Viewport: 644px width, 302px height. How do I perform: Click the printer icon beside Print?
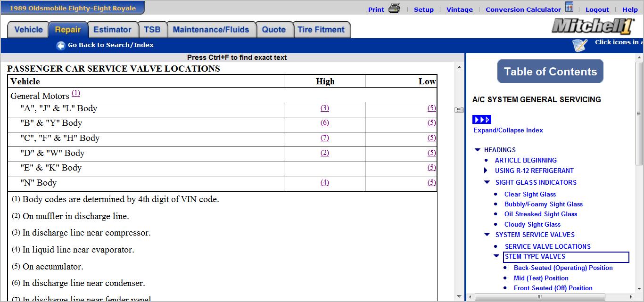coord(394,8)
